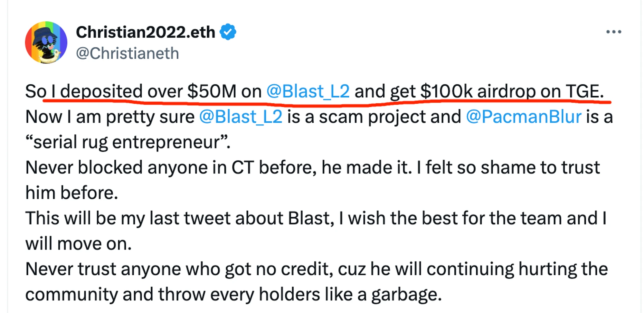Click the "$50M" amount in the tweet

212,91
